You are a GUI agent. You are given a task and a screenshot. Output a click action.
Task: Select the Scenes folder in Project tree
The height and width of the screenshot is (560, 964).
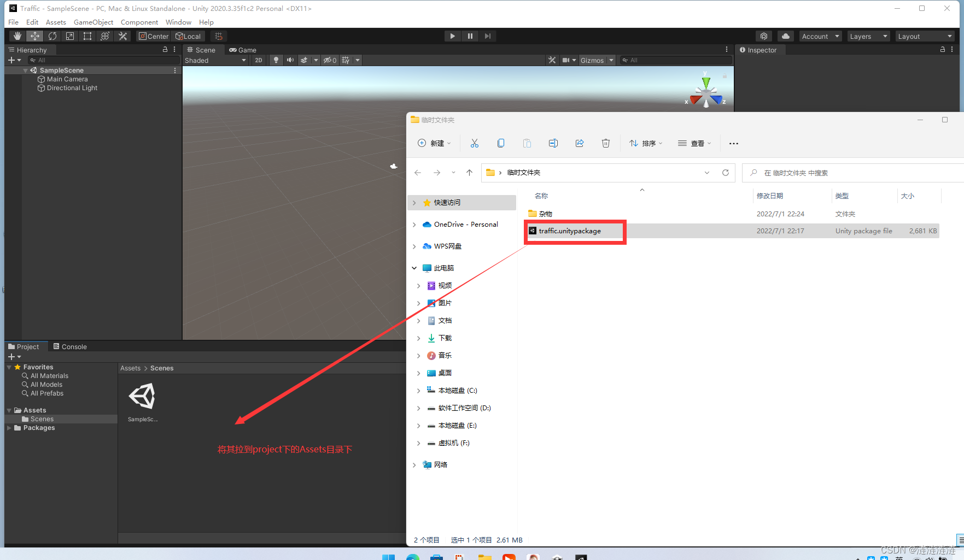(42, 419)
